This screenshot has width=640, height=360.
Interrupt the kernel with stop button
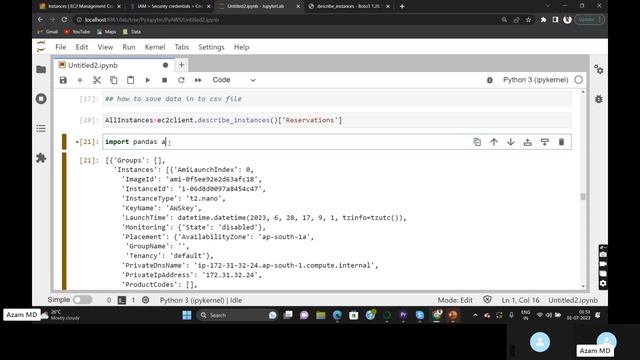point(164,80)
